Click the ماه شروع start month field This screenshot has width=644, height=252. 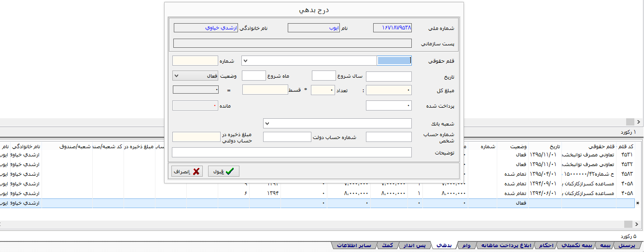point(254,76)
